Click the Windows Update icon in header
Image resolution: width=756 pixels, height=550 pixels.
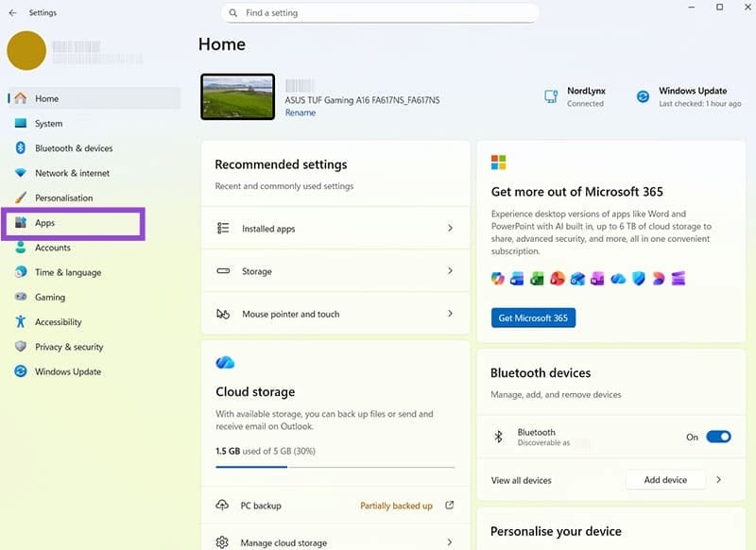coord(643,96)
